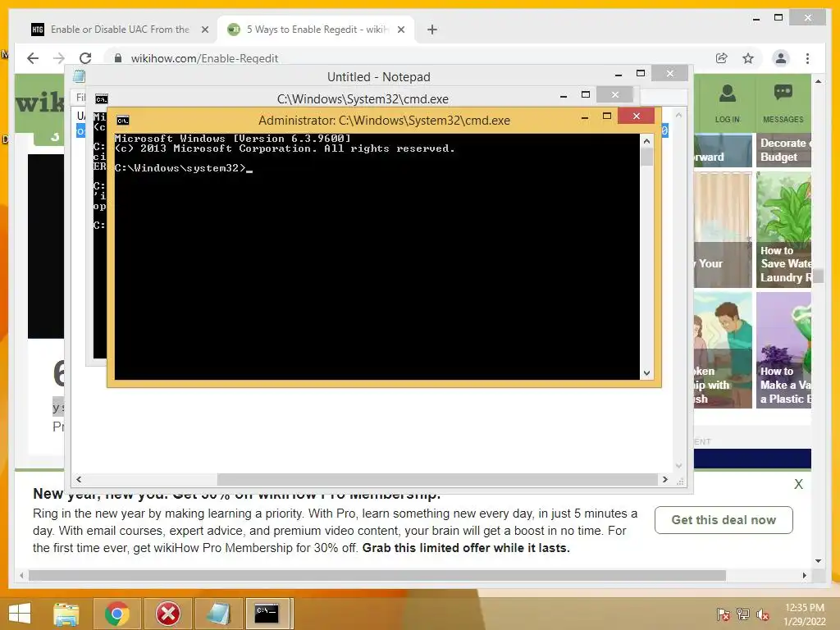
Task: Open File Explorer from the taskbar
Action: pos(66,614)
